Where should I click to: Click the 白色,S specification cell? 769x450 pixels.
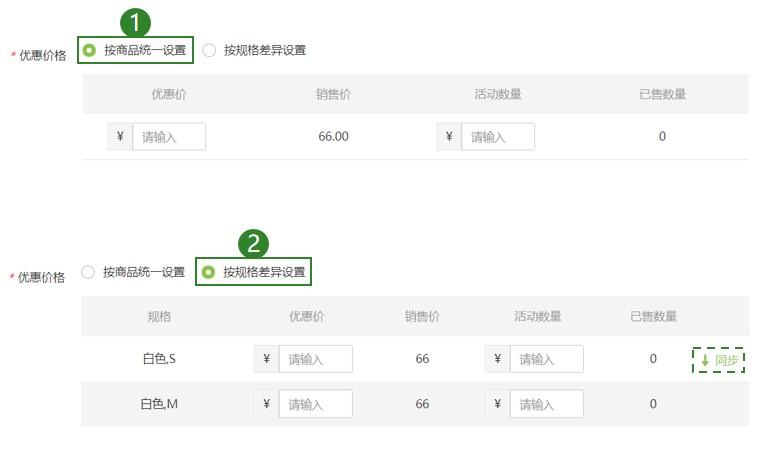159,359
